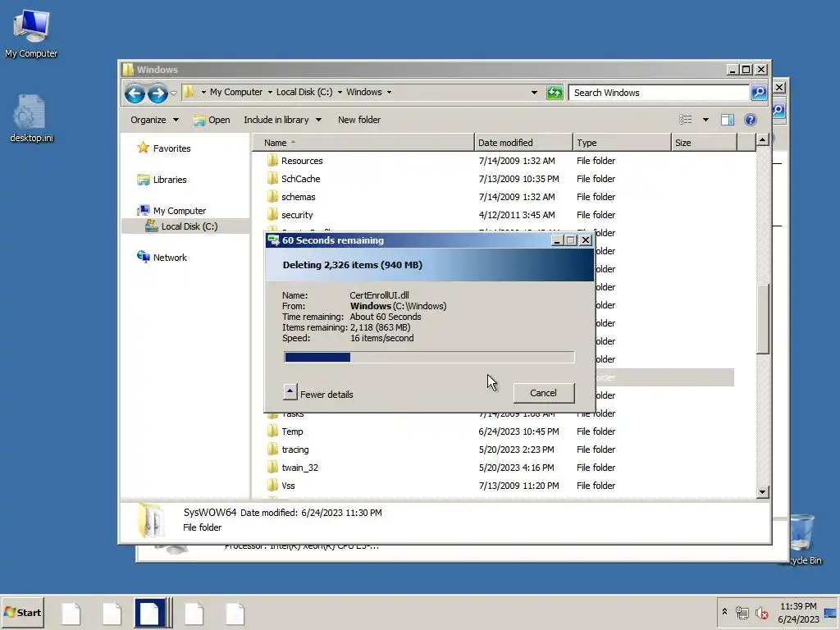Viewport: 840px width, 630px height.
Task: Open the Include in library menu
Action: pyautogui.click(x=282, y=120)
